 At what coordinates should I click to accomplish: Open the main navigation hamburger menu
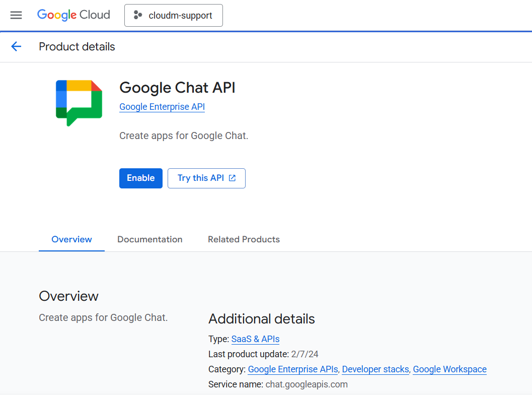click(x=16, y=15)
